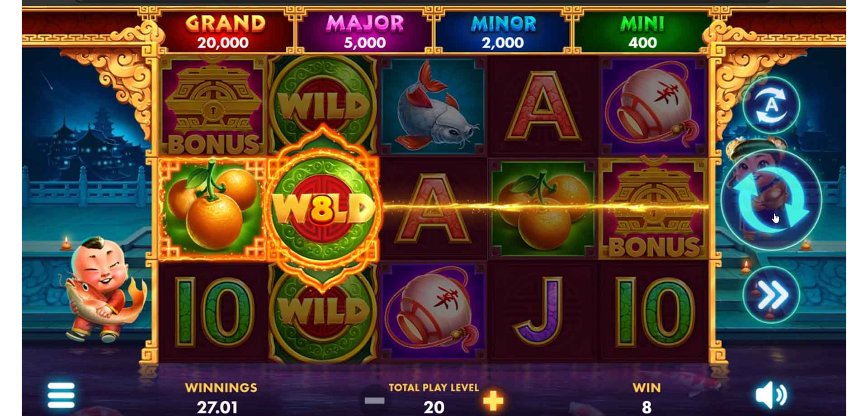Viewport: 868px width, 416px height.
Task: Select the Minor 2,000 jackpot panel
Action: (503, 32)
